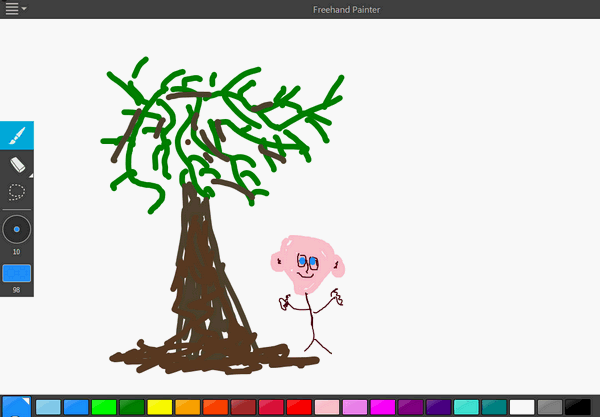Pick the crimson swatch

[271, 407]
